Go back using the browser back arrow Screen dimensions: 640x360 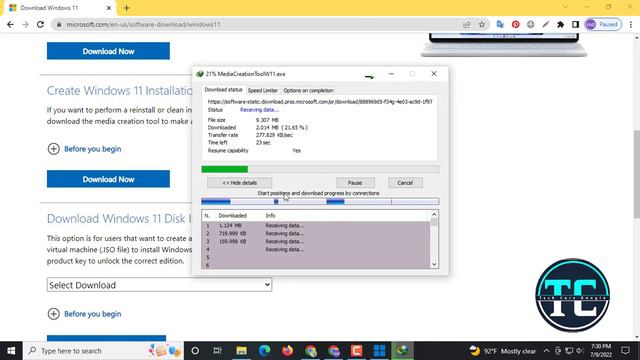(x=10, y=24)
